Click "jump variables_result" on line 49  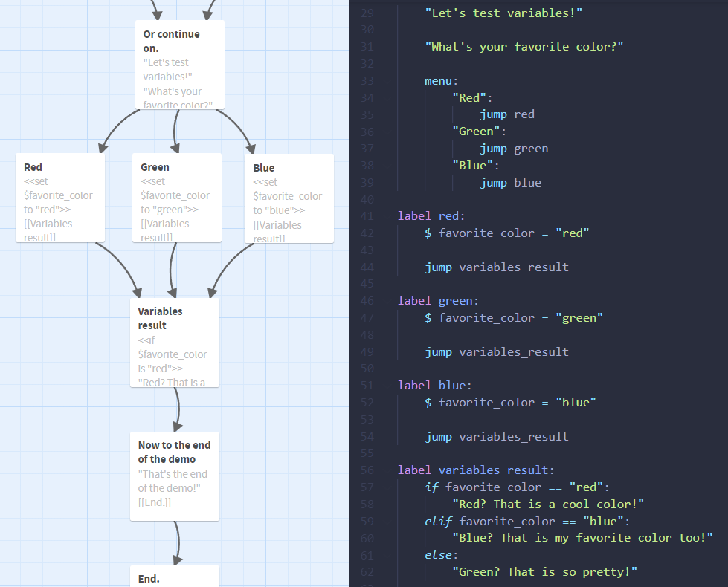[x=497, y=351]
